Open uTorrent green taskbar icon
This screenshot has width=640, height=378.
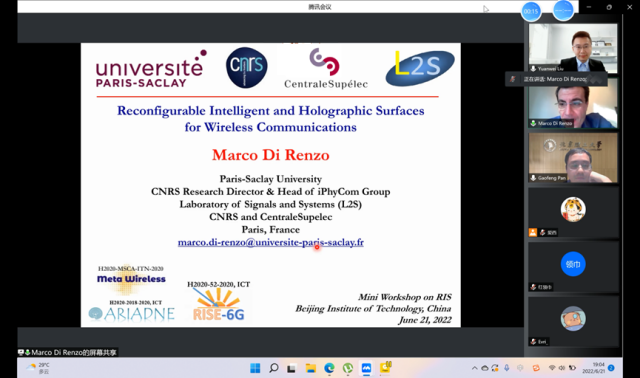(x=348, y=368)
